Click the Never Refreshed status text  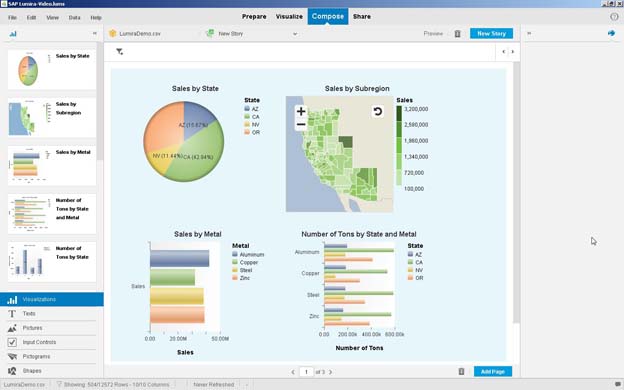pyautogui.click(x=214, y=384)
